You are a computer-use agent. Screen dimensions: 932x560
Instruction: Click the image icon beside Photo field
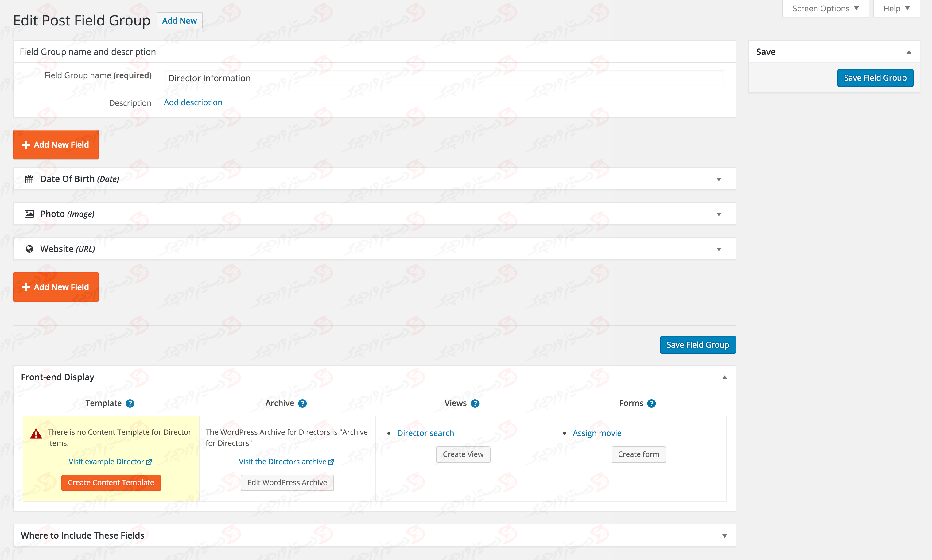pyautogui.click(x=29, y=214)
